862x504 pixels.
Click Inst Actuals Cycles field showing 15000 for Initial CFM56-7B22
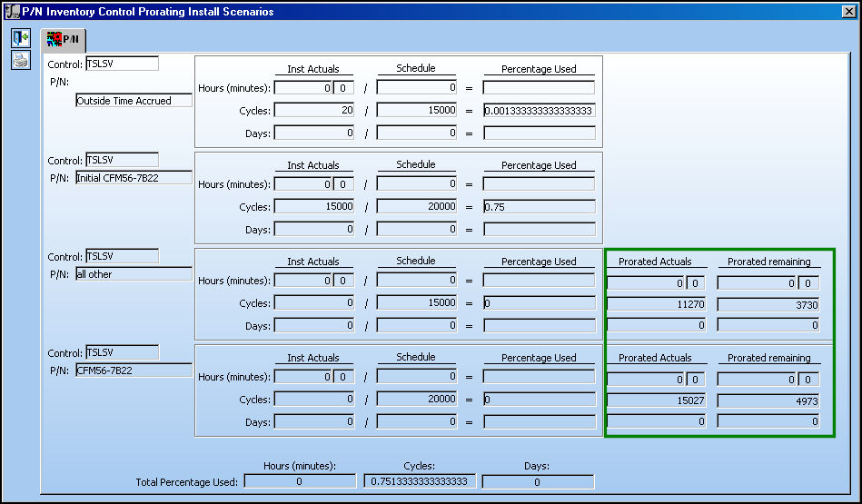coord(314,206)
